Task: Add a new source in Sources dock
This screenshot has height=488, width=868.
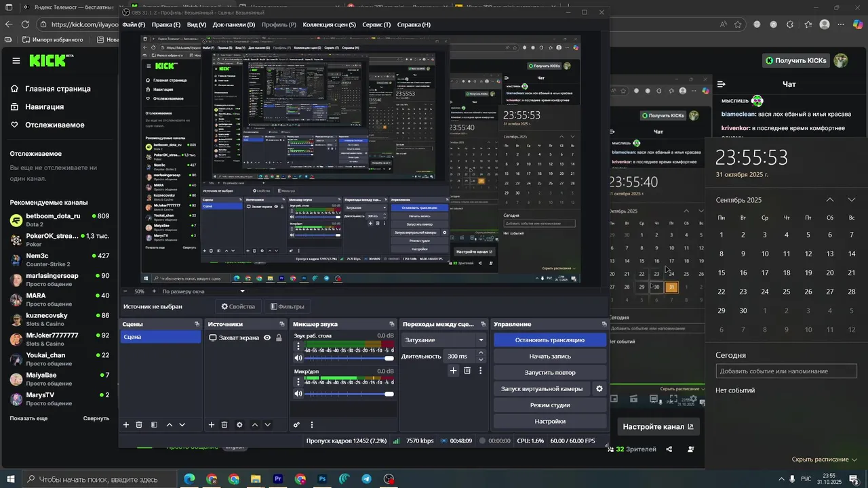Action: pyautogui.click(x=212, y=425)
